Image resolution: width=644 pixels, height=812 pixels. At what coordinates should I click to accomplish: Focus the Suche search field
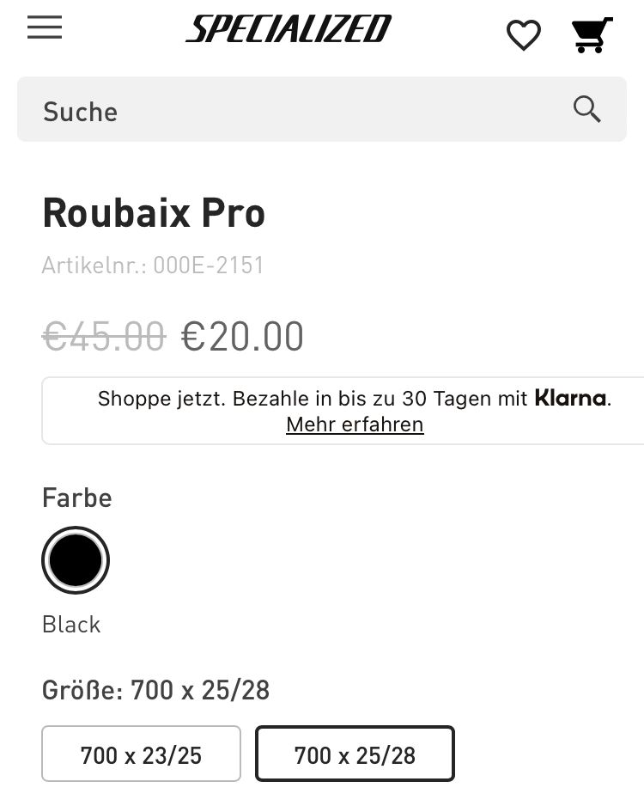(292, 110)
